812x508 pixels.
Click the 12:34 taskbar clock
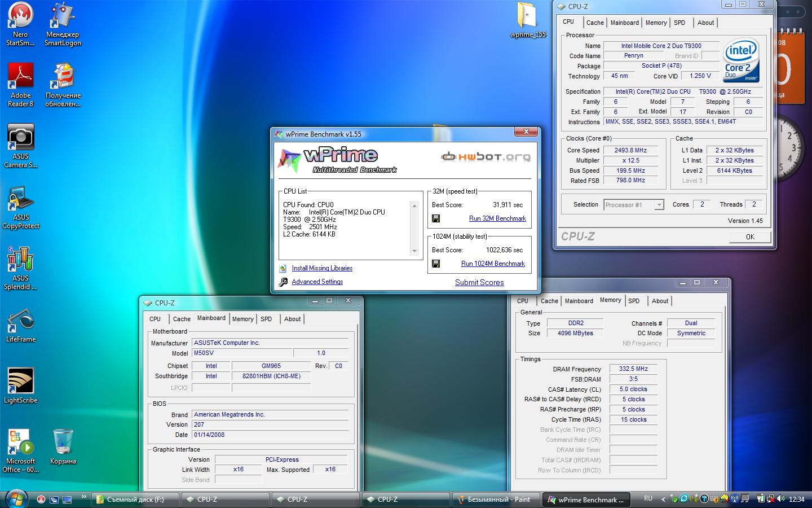click(797, 499)
